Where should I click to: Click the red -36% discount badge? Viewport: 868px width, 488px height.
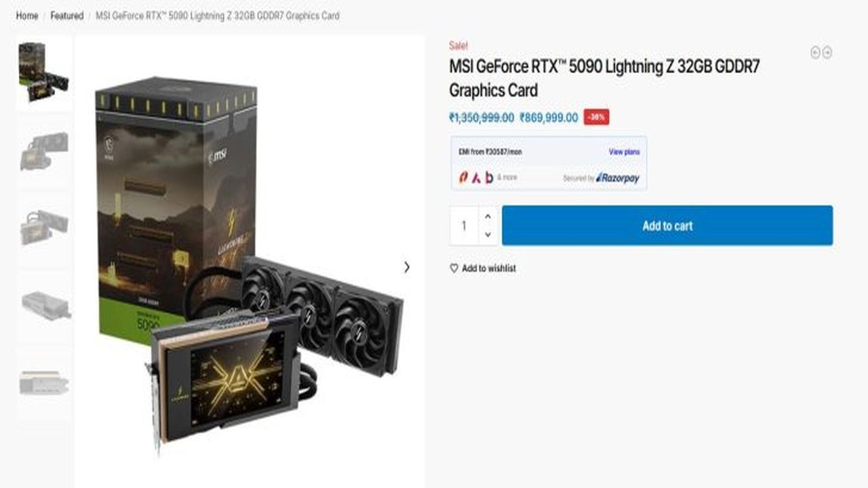click(x=596, y=117)
